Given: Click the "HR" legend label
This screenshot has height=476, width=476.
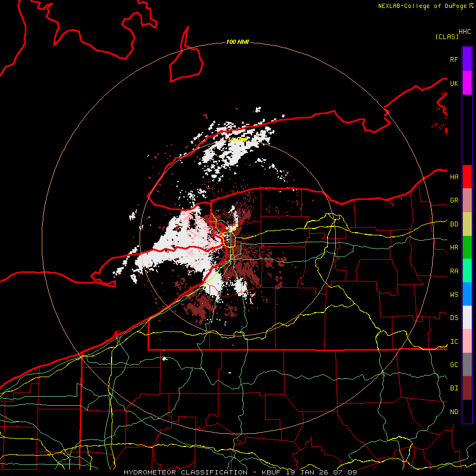Looking at the screenshot, I should coord(454,248).
